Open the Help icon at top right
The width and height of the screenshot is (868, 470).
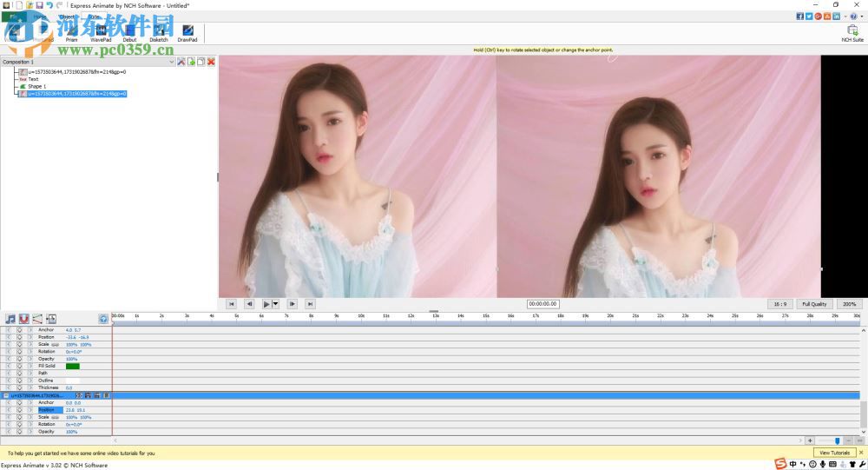coord(853,17)
